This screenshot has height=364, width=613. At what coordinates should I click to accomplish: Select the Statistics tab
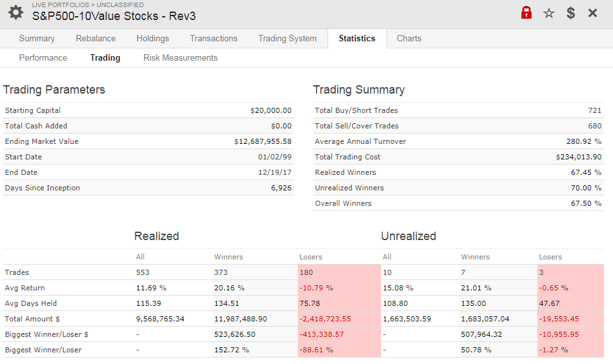(357, 38)
